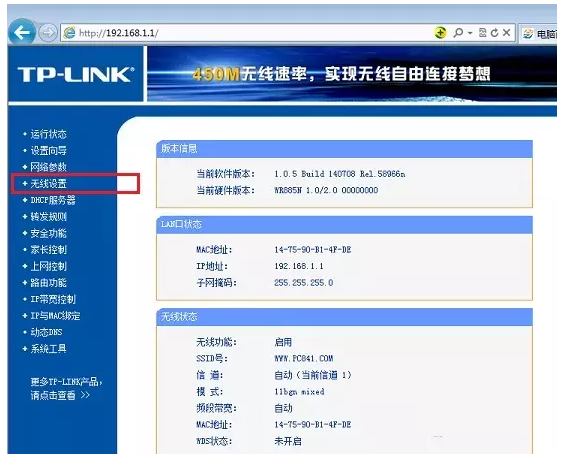Image resolution: width=566 pixels, height=471 pixels.
Task: Expand 安全功能 in the sidebar menu
Action: (x=48, y=234)
